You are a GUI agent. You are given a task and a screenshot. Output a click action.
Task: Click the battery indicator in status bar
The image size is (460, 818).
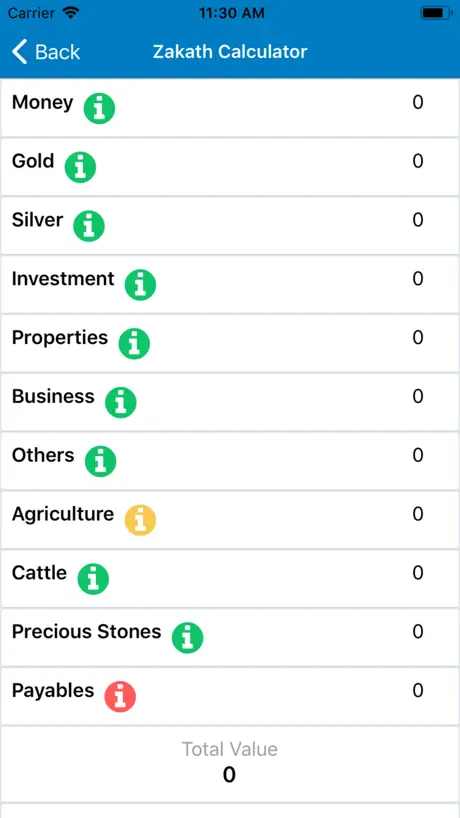point(435,13)
